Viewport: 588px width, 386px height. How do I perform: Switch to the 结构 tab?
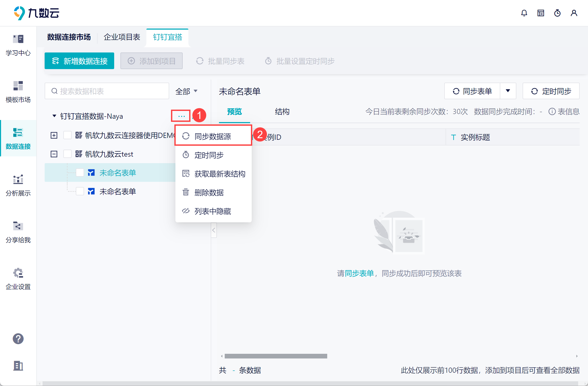pyautogui.click(x=282, y=112)
